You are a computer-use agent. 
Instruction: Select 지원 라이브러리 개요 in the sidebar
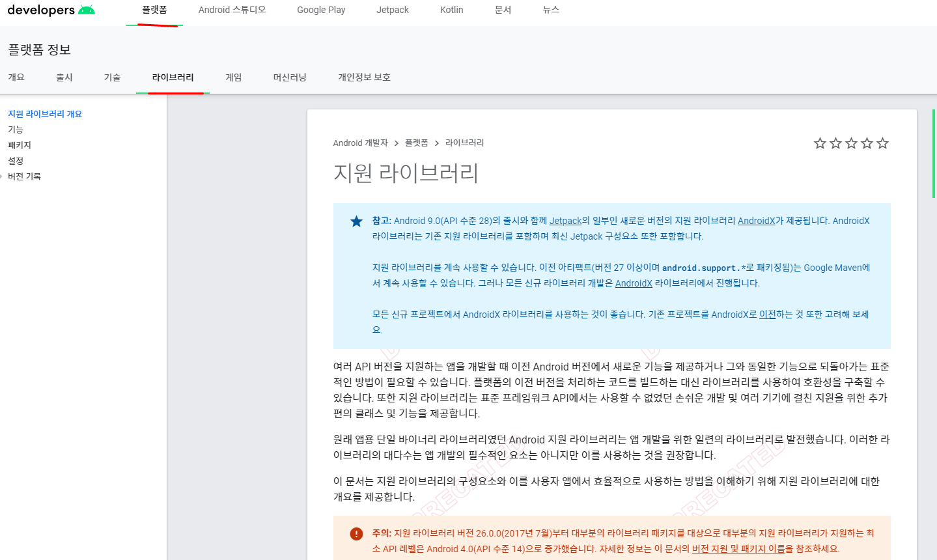[45, 114]
